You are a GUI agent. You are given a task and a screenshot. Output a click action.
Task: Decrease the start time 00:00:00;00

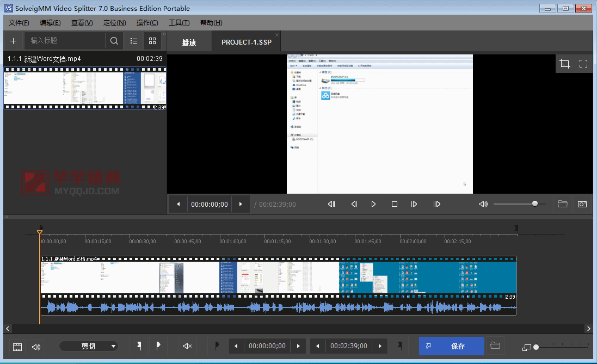[x=236, y=346]
